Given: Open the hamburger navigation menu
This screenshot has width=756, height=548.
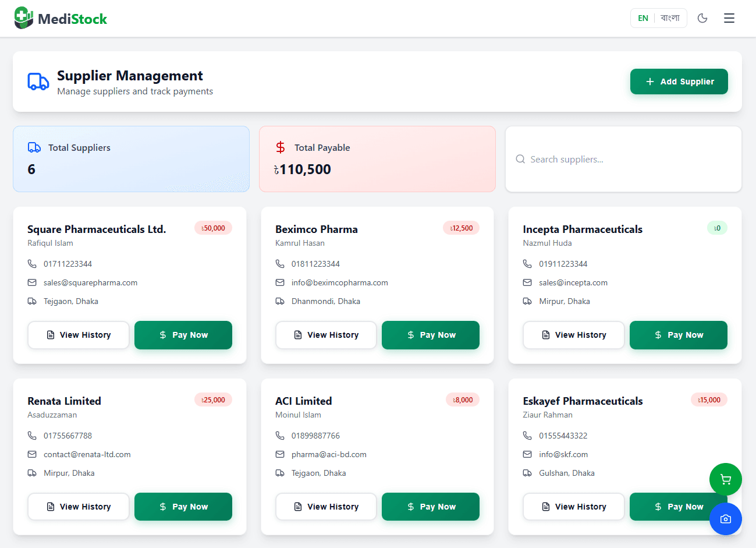Looking at the screenshot, I should point(729,18).
